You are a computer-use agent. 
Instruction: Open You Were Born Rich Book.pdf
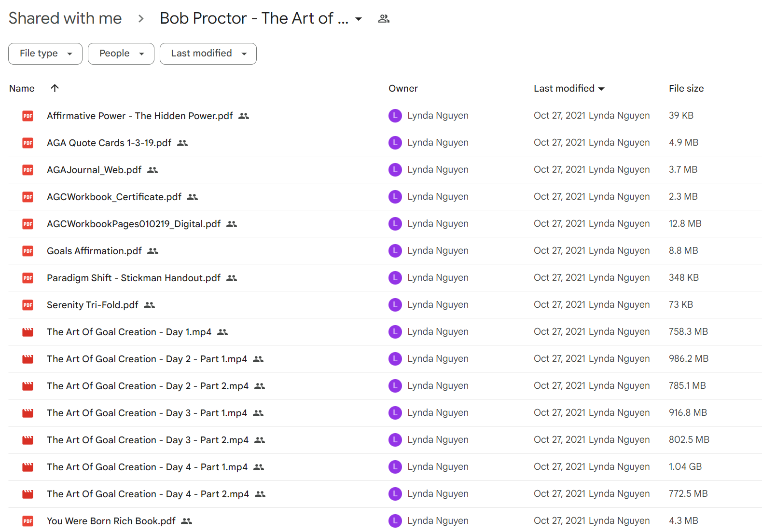(x=111, y=521)
